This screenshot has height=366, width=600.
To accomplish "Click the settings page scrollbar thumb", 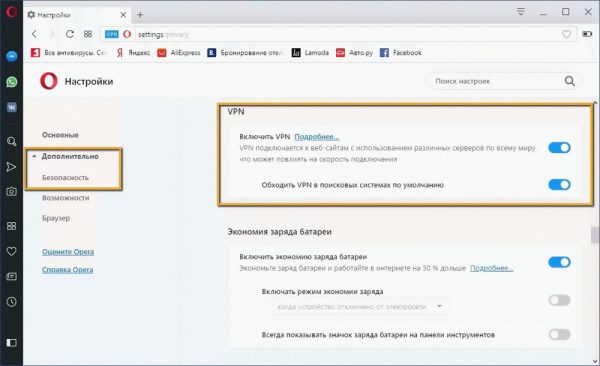I will 595,235.
